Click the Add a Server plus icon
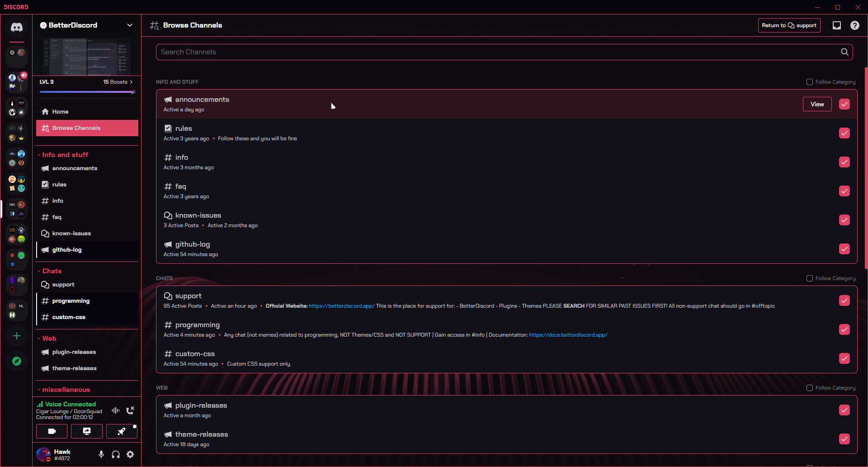The width and height of the screenshot is (868, 467). 17,336
